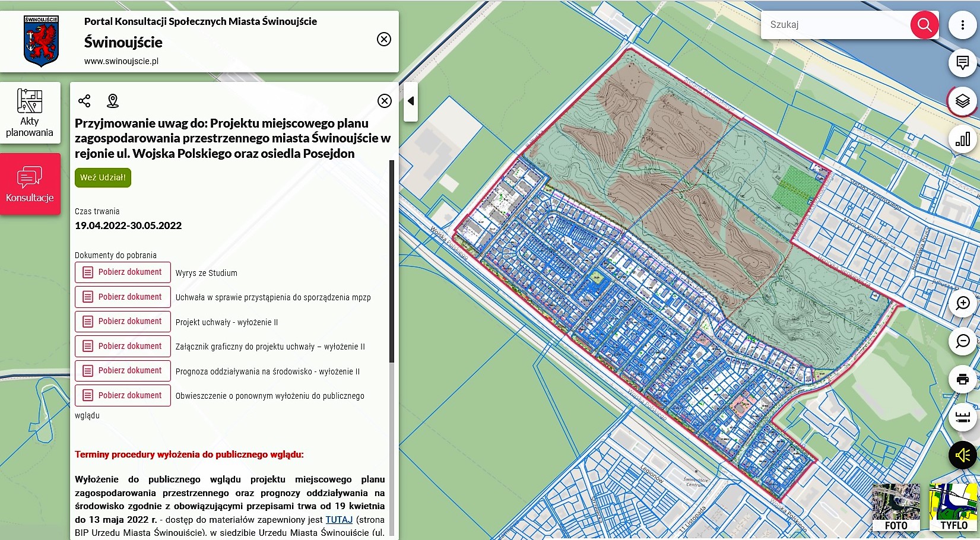Print the current map view

[962, 379]
